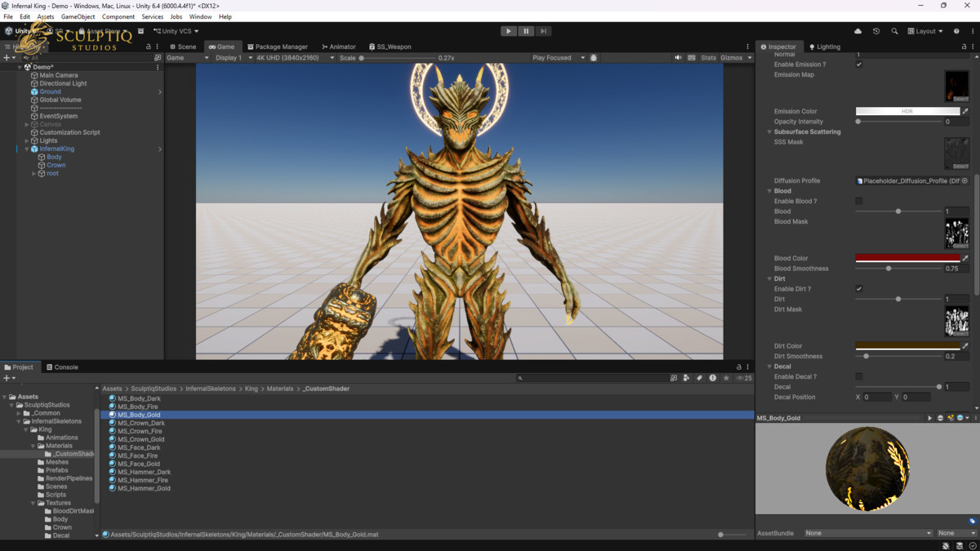Expand the root object in Hierarchy

tap(33, 173)
